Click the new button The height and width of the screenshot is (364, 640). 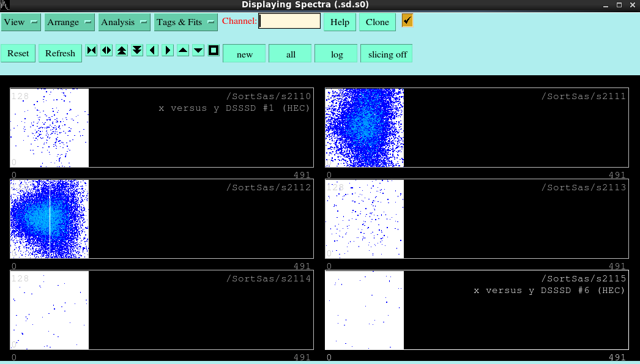coord(245,53)
